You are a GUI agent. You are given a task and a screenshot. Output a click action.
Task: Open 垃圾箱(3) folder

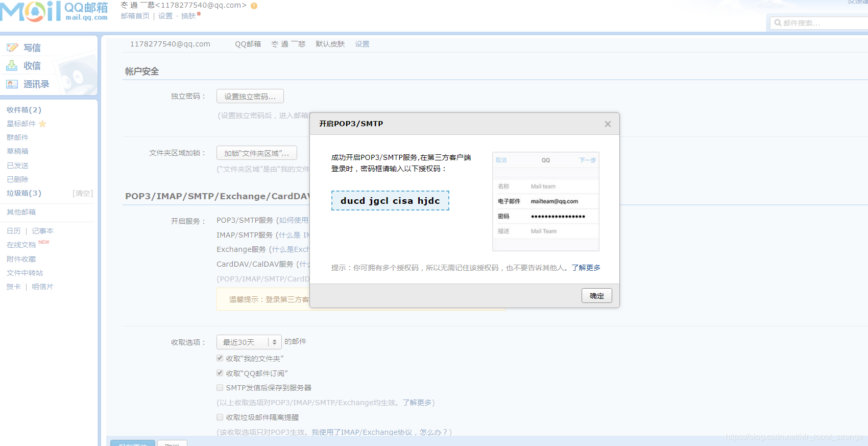(x=24, y=193)
